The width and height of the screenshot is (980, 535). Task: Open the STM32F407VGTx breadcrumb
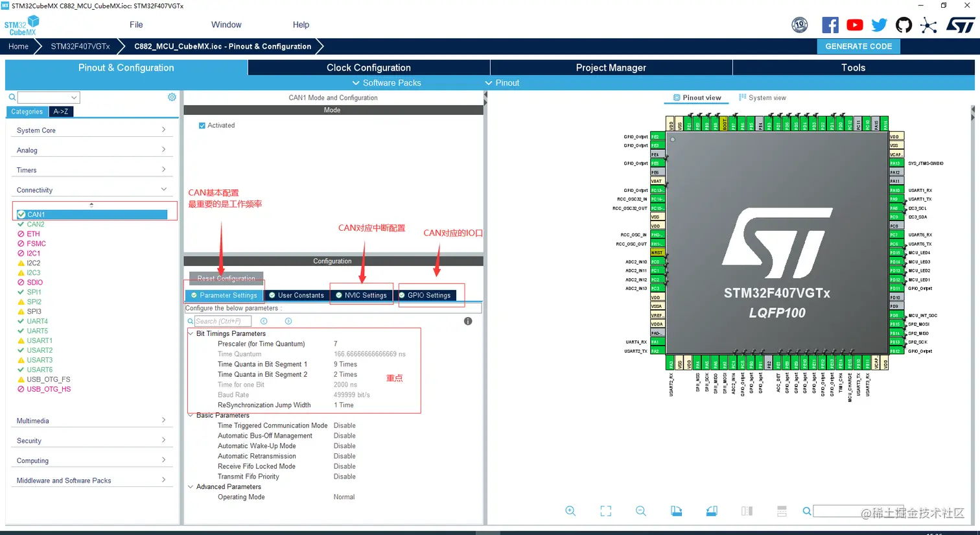click(80, 46)
